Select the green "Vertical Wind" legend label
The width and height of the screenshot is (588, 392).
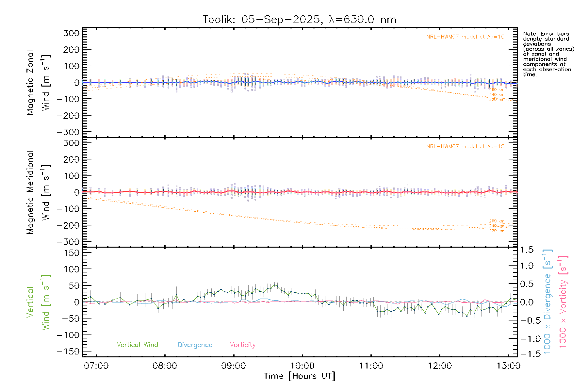[x=137, y=345]
